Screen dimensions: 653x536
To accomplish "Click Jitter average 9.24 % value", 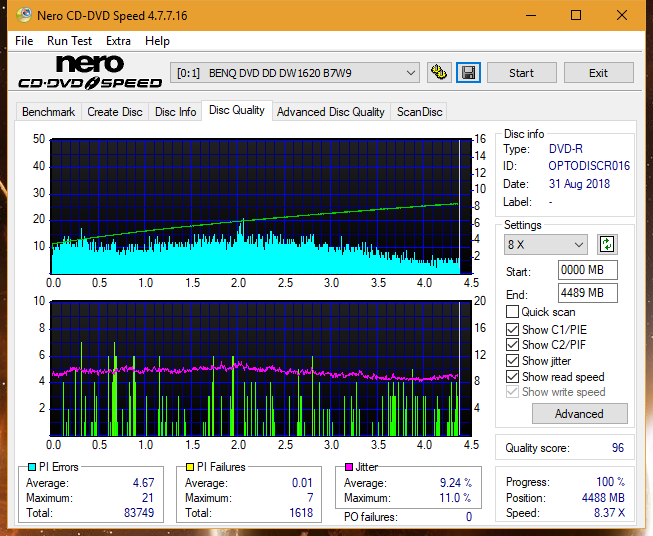I will point(456,483).
